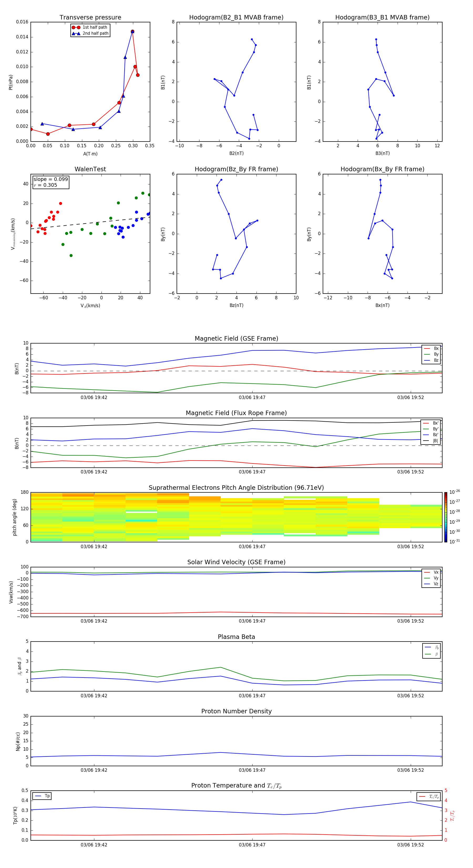Click the 'Tp' legend entry
Viewport: 473px width, 868px height.
42,796
